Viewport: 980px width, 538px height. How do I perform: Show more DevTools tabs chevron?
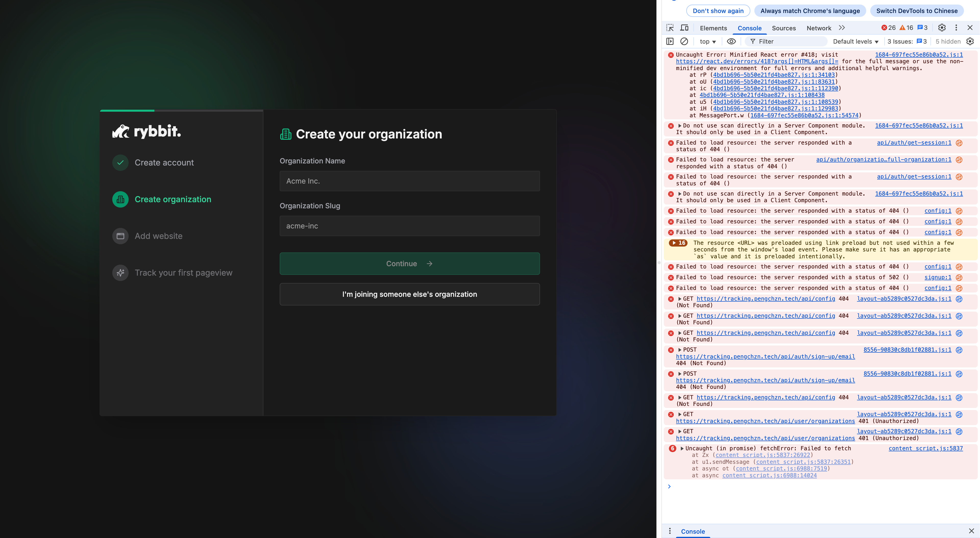(842, 28)
